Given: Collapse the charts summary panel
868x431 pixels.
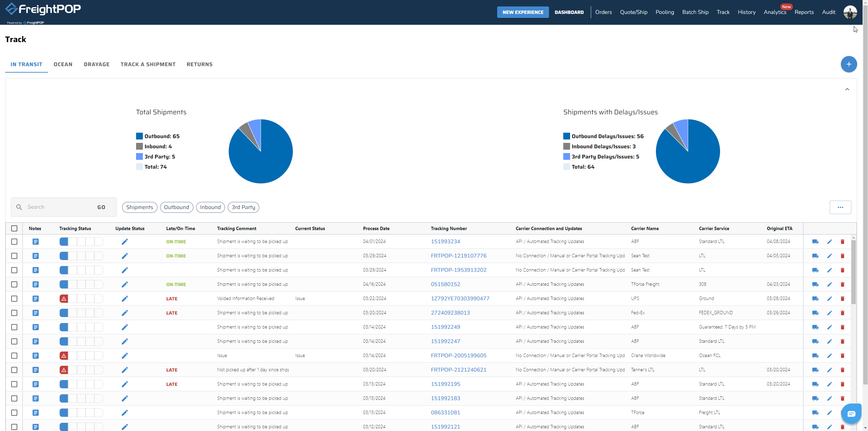Looking at the screenshot, I should coord(847,89).
